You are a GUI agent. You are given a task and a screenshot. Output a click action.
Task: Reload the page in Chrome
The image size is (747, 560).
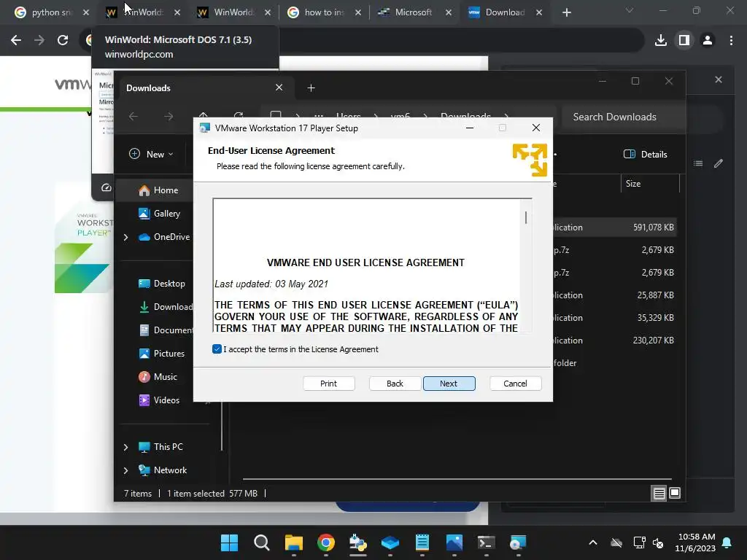click(x=63, y=40)
